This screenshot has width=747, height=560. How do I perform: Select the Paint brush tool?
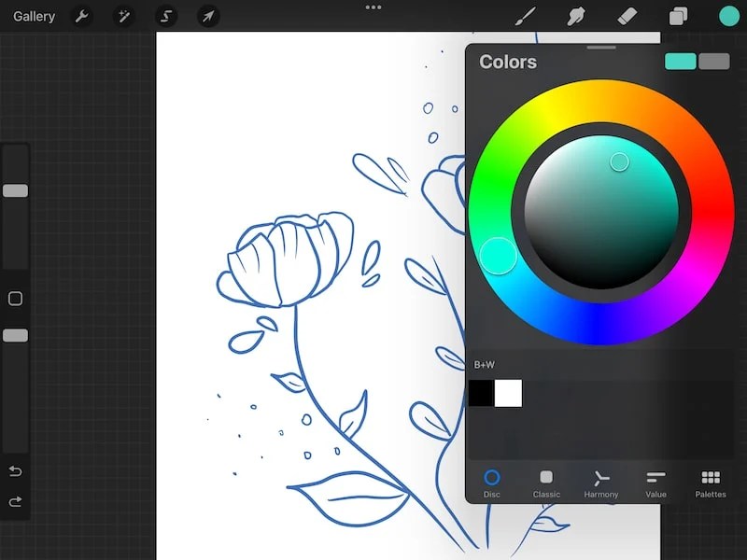pyautogui.click(x=525, y=16)
